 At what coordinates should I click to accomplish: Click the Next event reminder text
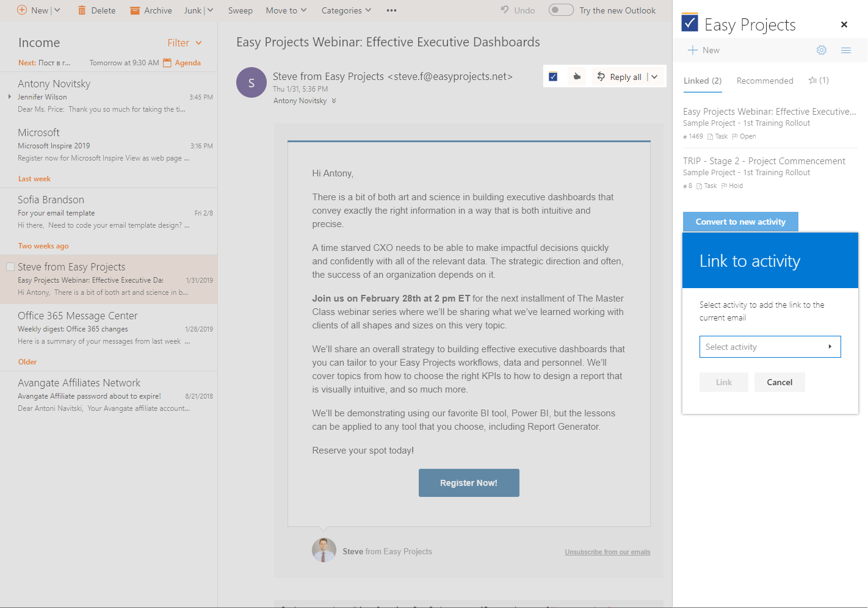(44, 63)
